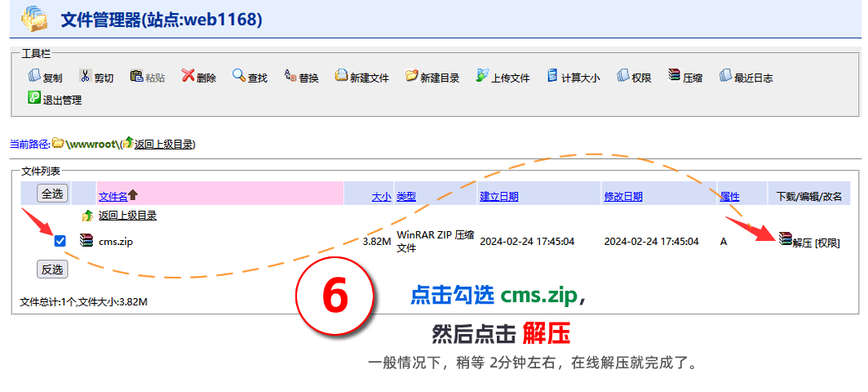
Task: Click the \wwwroot\ path text
Action: click(91, 145)
